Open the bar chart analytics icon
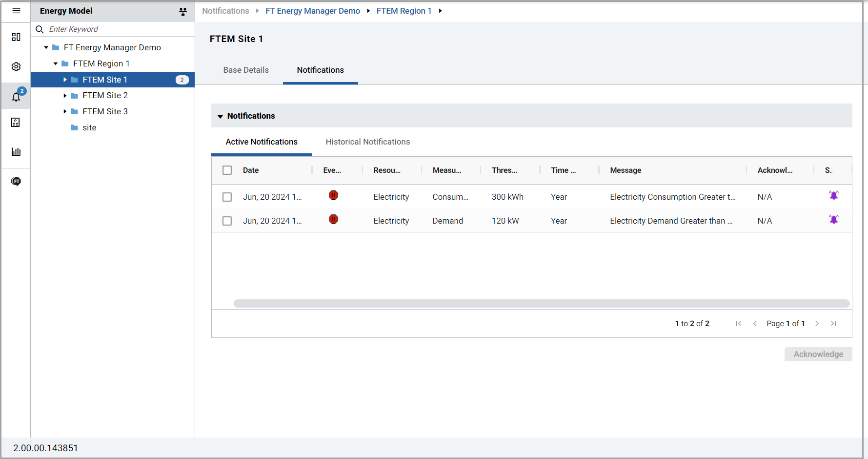 16,152
